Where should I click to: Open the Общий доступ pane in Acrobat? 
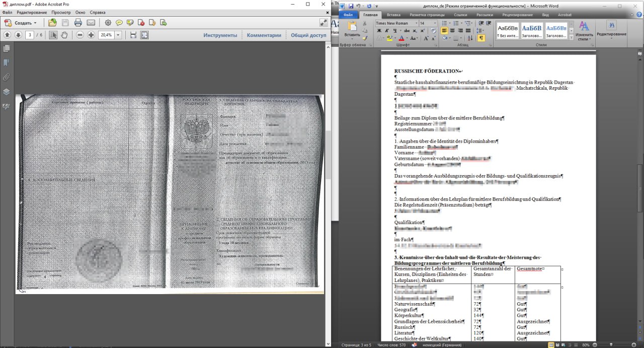coord(308,35)
